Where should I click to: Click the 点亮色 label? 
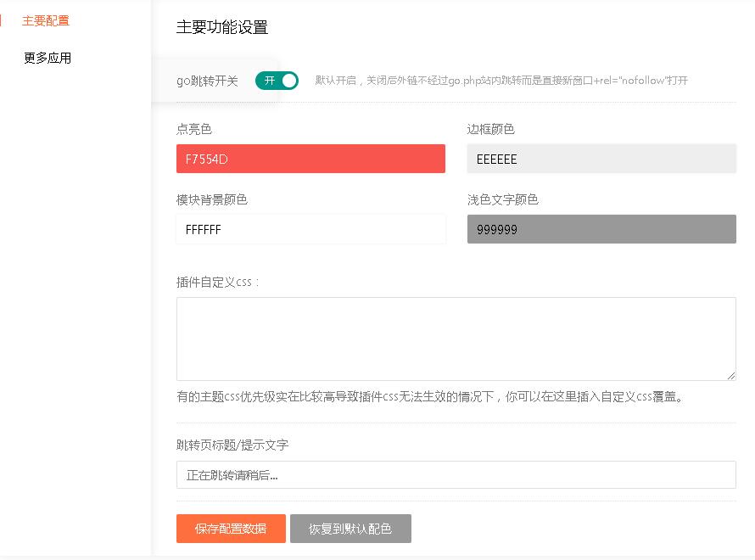pyautogui.click(x=194, y=129)
